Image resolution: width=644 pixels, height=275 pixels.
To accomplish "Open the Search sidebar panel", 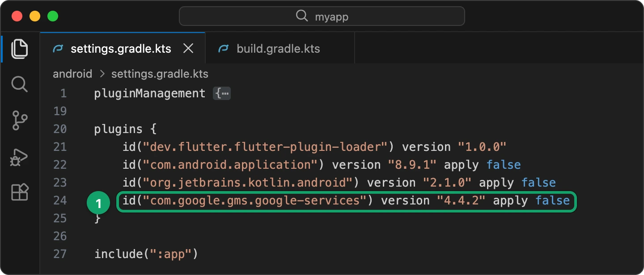I will (20, 84).
